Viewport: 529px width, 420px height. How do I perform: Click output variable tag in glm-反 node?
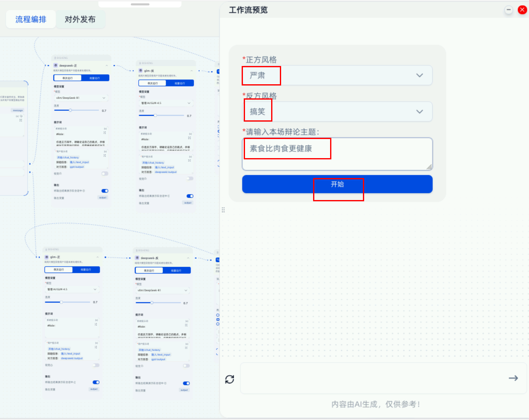coord(188,203)
